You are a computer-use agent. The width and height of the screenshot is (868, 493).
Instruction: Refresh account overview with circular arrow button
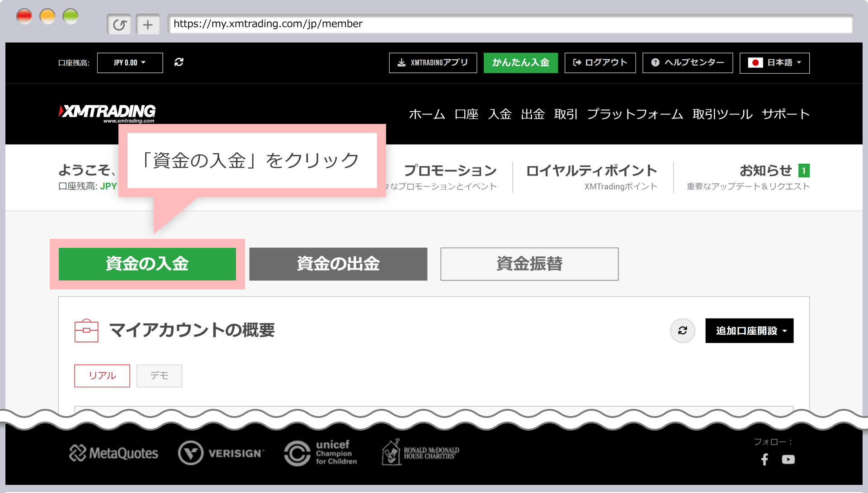[682, 331]
